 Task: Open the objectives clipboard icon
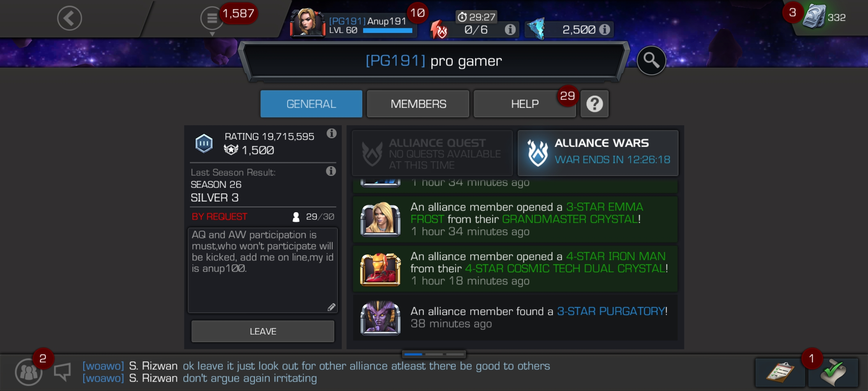point(780,373)
